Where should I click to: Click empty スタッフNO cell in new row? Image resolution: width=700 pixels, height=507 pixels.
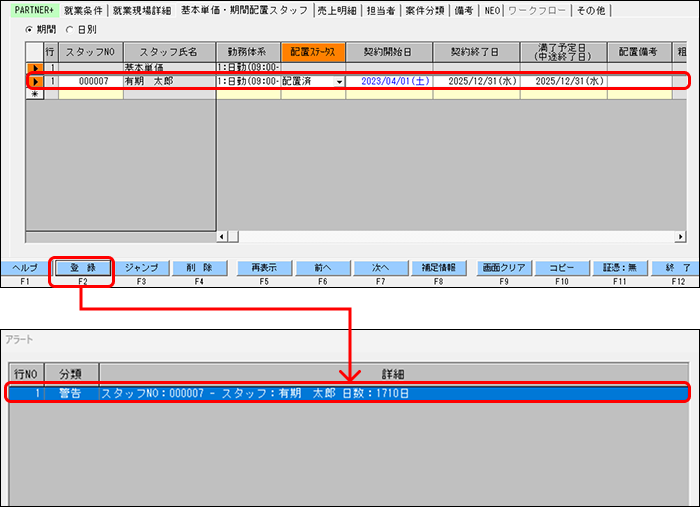click(91, 95)
